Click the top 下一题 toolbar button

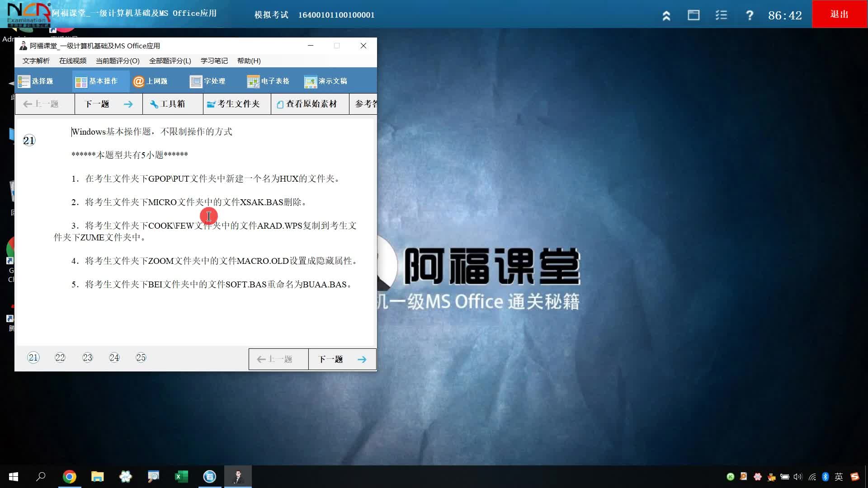click(x=109, y=104)
